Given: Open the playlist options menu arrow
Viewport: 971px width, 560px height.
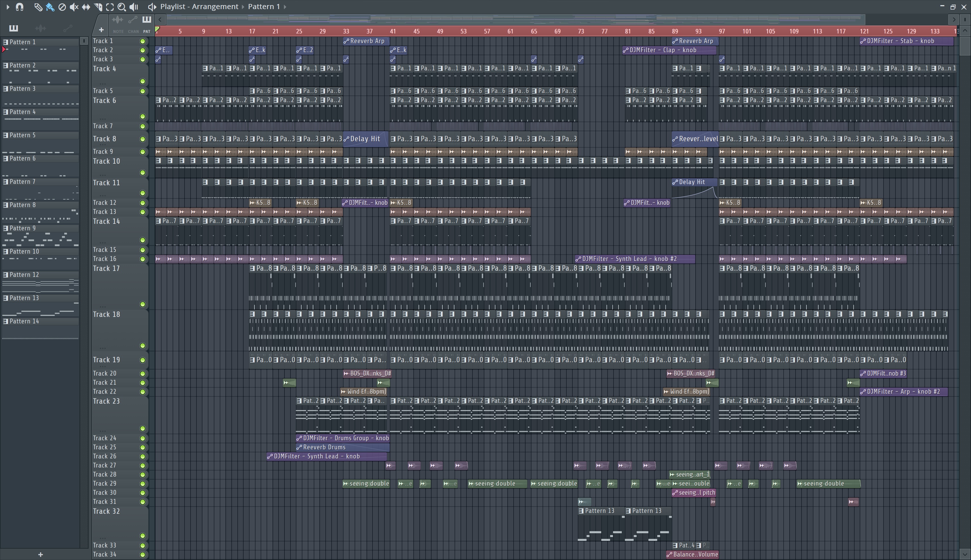Looking at the screenshot, I should tap(8, 7).
